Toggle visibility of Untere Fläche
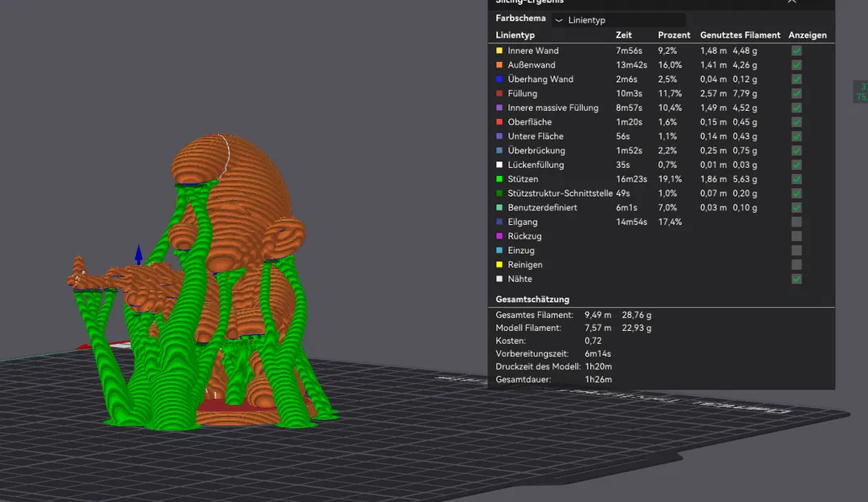Image resolution: width=868 pixels, height=502 pixels. [x=796, y=137]
